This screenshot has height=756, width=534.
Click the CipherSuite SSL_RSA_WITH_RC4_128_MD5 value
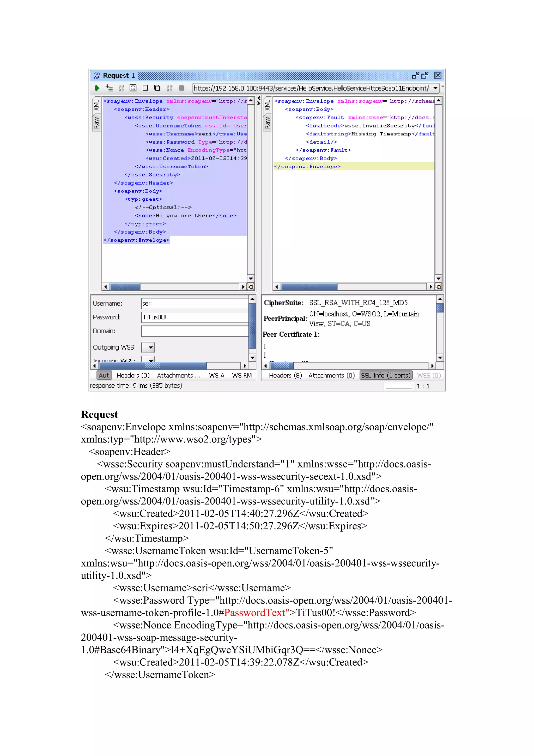coord(358,303)
